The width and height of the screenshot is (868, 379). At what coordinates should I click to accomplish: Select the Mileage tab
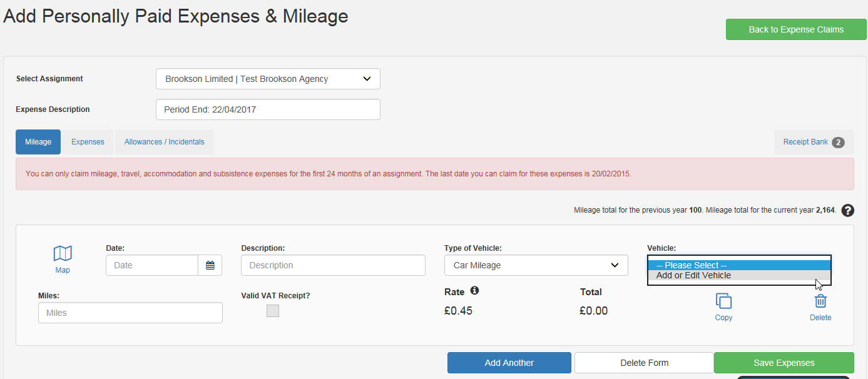(x=38, y=141)
